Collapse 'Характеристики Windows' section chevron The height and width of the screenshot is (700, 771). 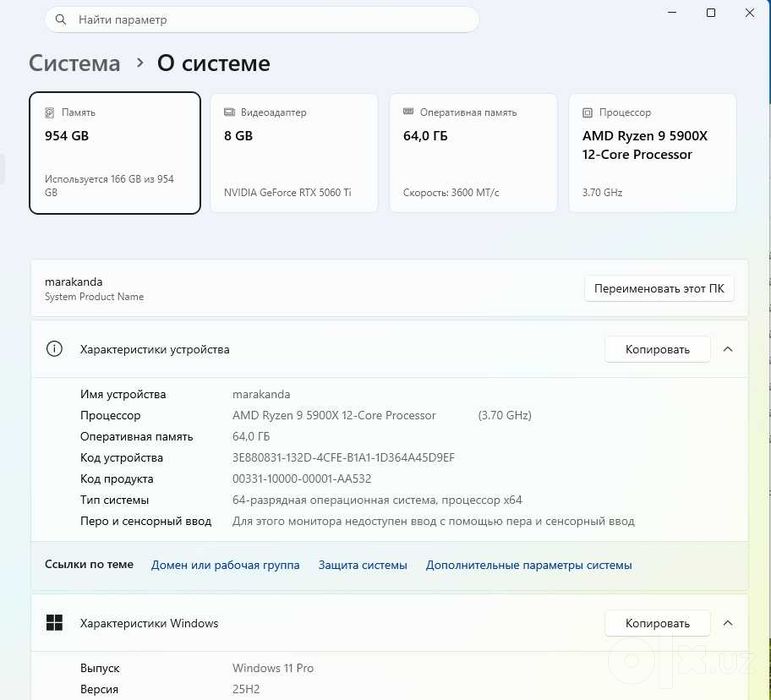728,623
